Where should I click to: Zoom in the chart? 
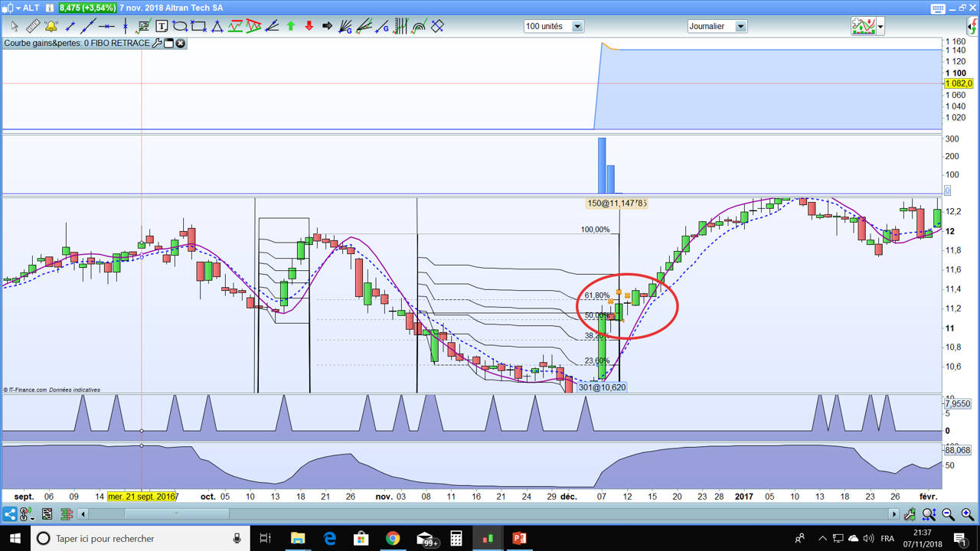(x=968, y=514)
